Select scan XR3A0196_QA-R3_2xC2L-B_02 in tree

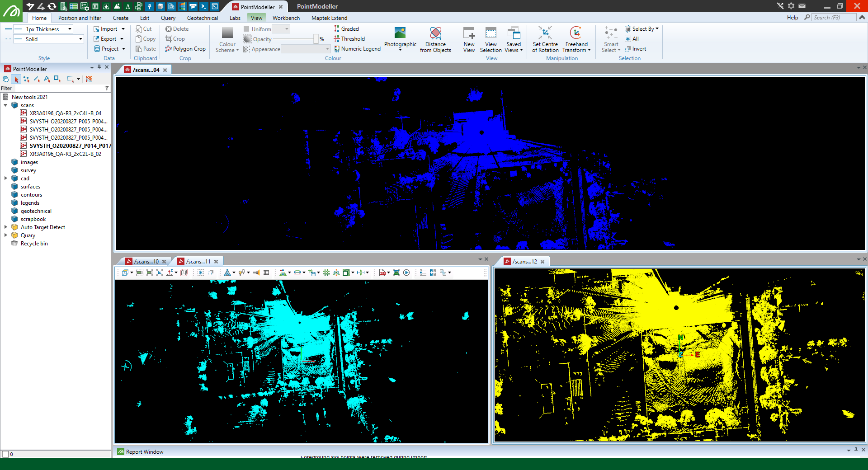65,154
